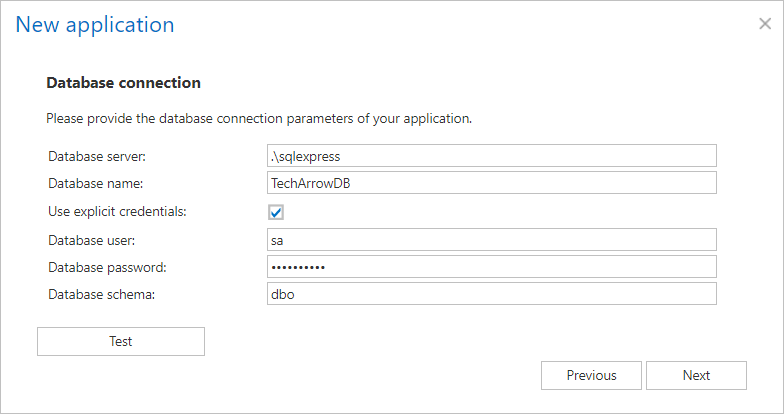Go back with the Previous button
Viewport: 784px width, 414px height.
coord(591,375)
